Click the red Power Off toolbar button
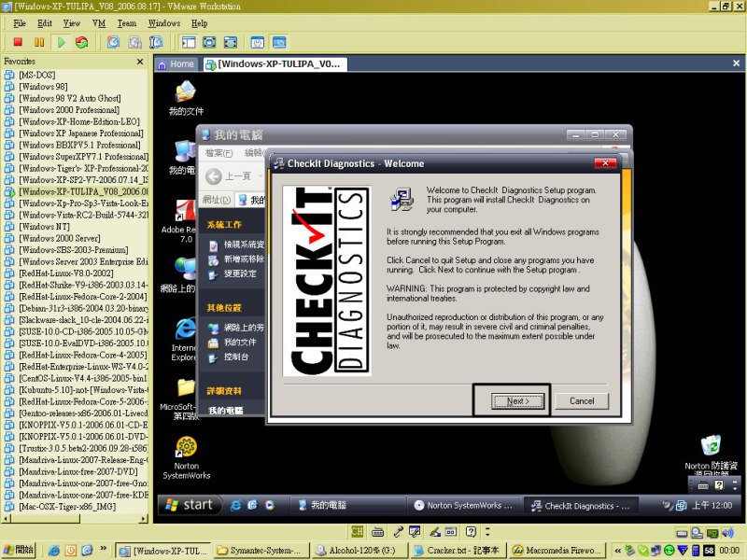 18,42
